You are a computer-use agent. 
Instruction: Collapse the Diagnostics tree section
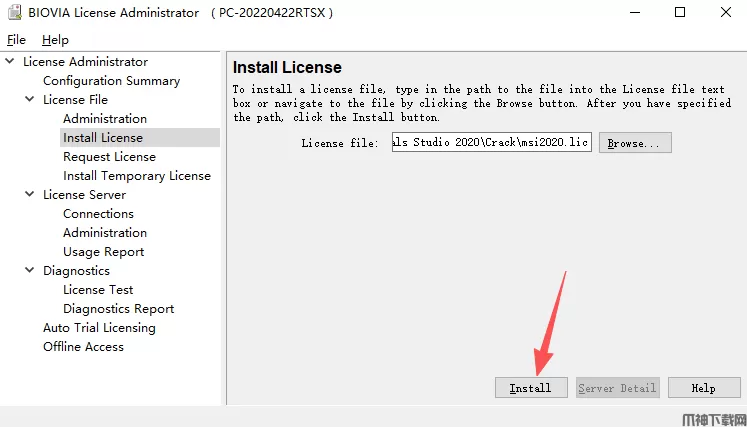[x=30, y=270]
